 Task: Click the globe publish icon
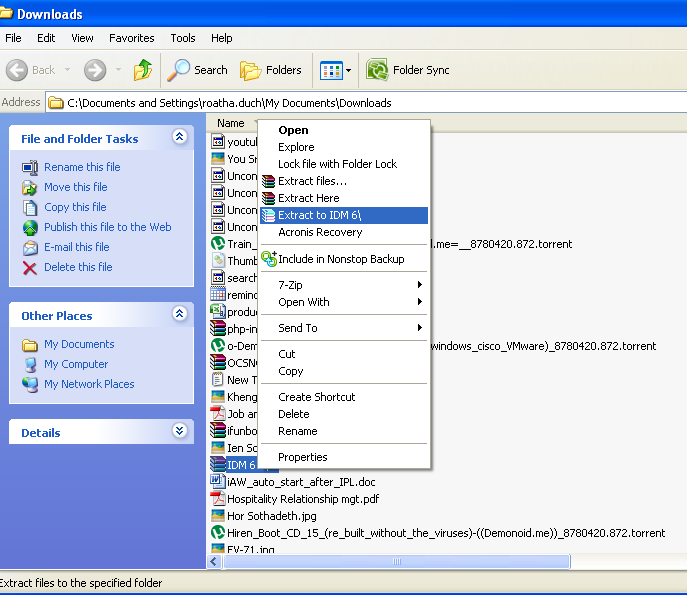click(30, 227)
